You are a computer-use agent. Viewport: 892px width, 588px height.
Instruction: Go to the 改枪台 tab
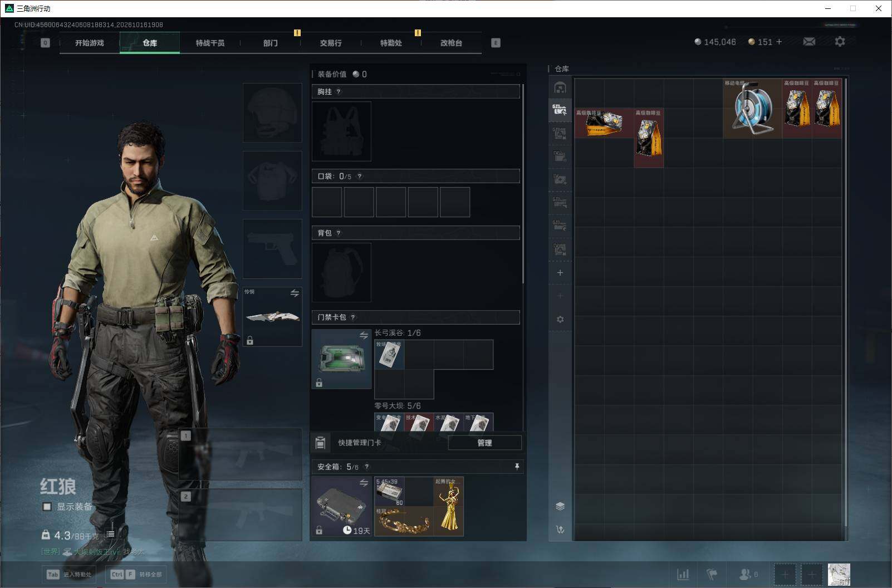(451, 43)
